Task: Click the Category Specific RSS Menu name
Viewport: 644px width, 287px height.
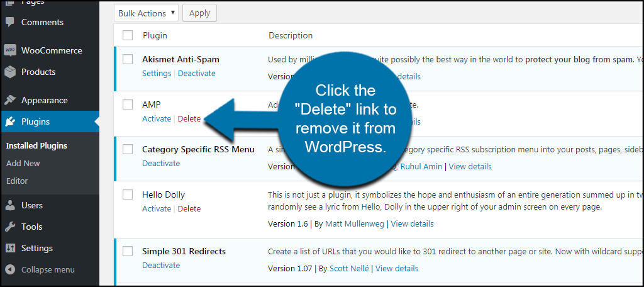Action: pos(198,149)
